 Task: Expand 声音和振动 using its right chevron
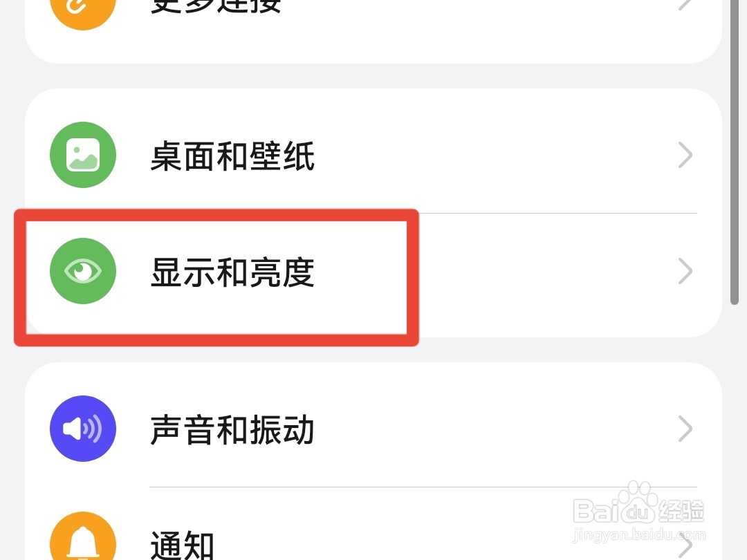(685, 429)
